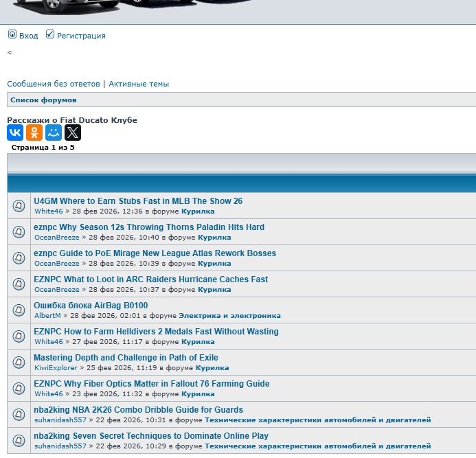This screenshot has width=476, height=458.
Task: Click Страница 1 из 5 pagination text
Action: click(43, 148)
